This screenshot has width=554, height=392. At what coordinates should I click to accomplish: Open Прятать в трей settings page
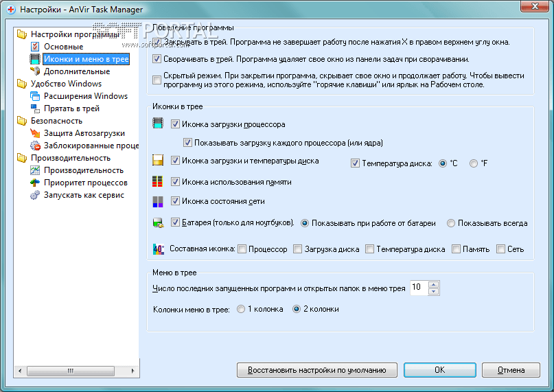71,108
